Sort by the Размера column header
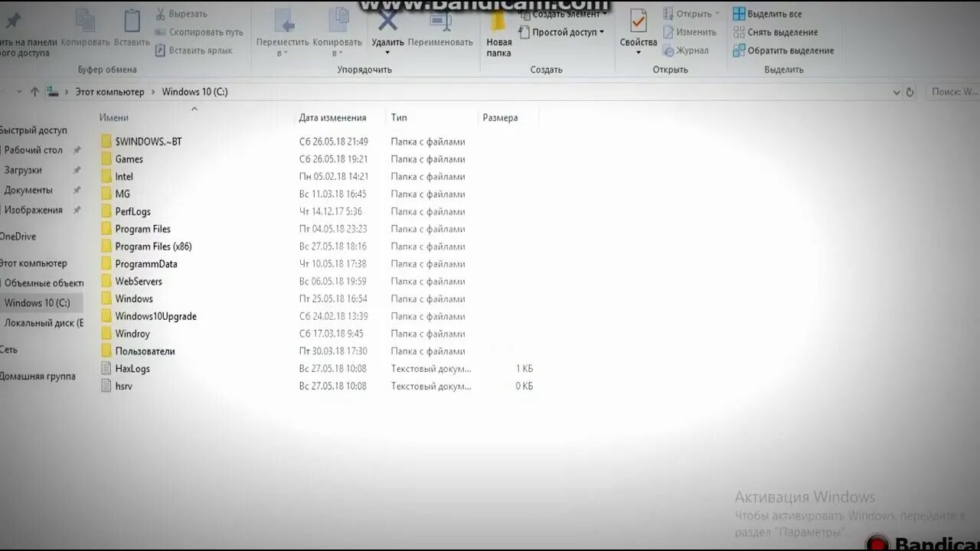This screenshot has width=980, height=551. click(500, 118)
